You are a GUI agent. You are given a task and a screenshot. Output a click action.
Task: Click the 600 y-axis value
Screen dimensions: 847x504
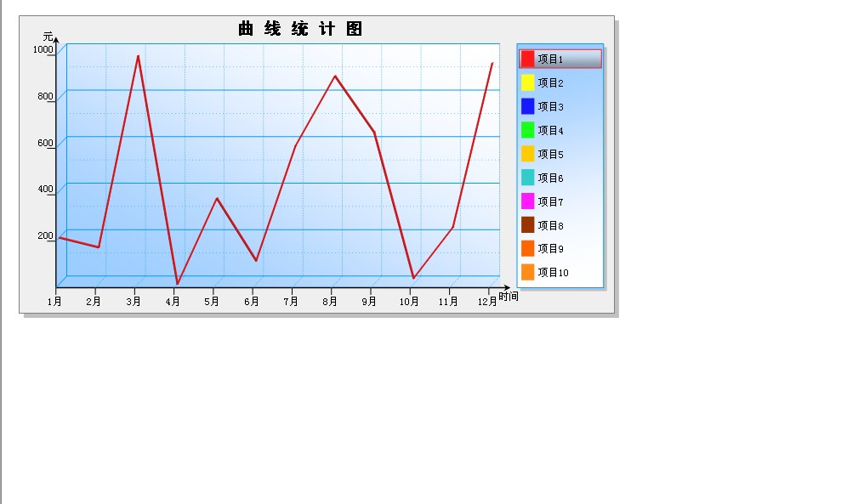click(45, 143)
